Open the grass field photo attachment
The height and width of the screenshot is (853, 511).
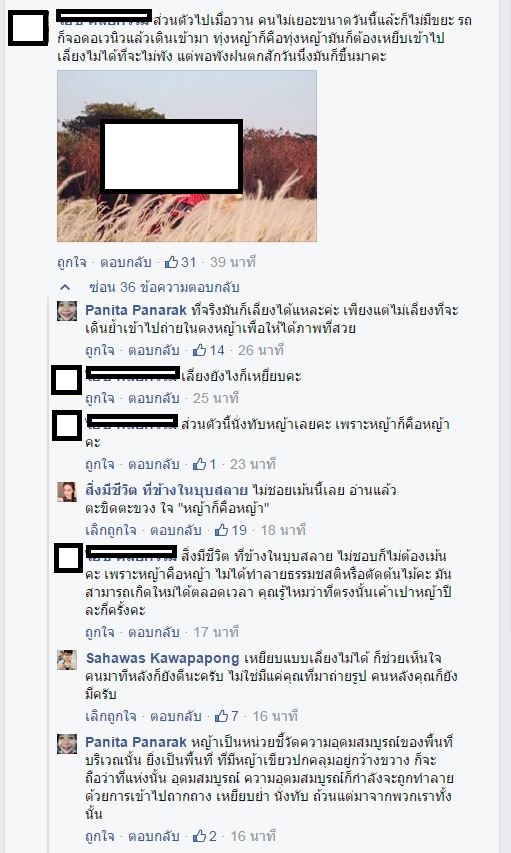point(187,156)
